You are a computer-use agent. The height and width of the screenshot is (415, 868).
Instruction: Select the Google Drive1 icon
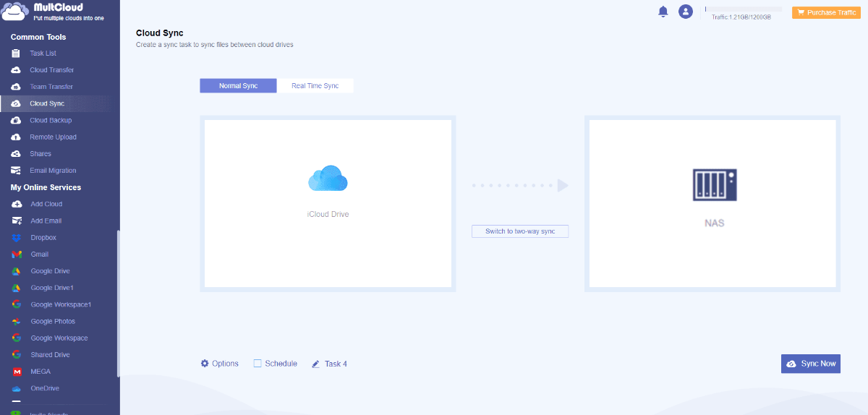[16, 288]
